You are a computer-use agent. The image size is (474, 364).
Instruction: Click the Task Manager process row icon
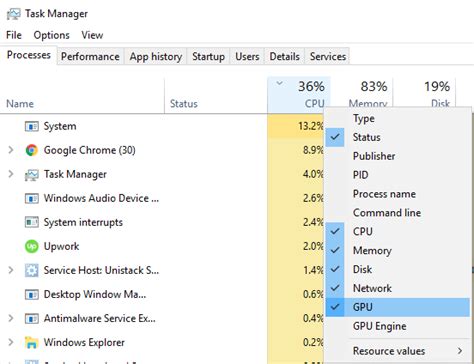coord(32,174)
